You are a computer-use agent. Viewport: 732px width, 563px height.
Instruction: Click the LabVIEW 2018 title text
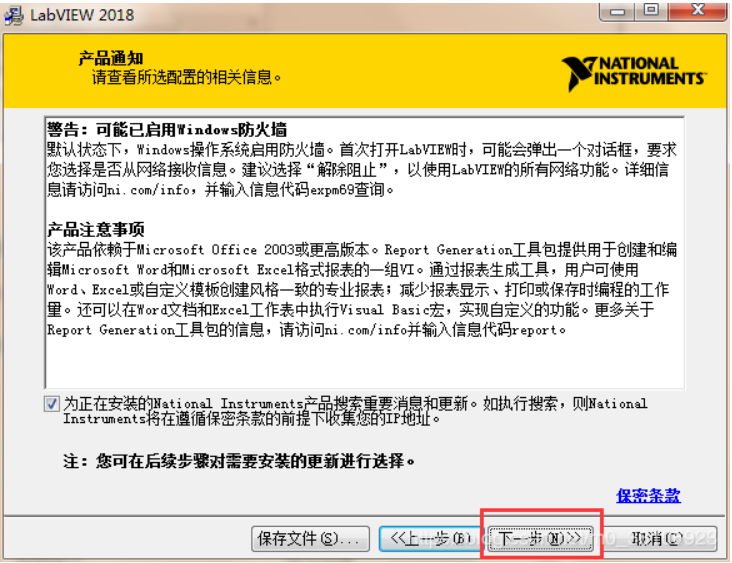click(82, 15)
